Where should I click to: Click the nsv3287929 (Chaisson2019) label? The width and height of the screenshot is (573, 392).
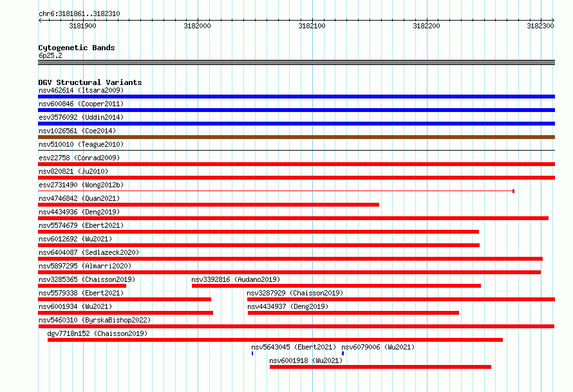point(295,293)
